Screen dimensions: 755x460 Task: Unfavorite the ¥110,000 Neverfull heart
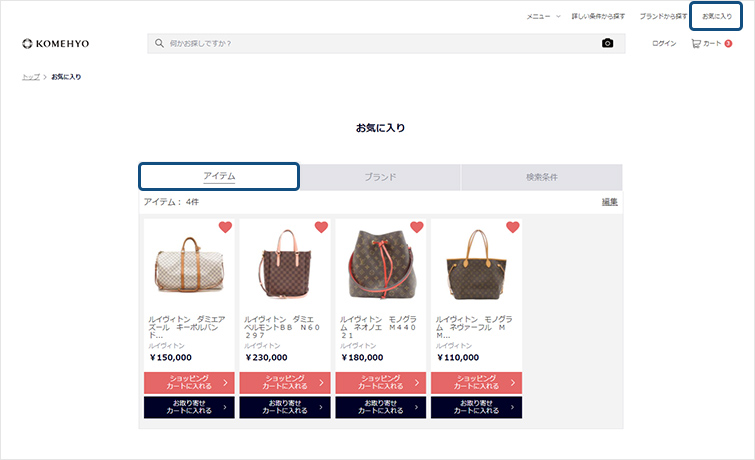point(513,227)
